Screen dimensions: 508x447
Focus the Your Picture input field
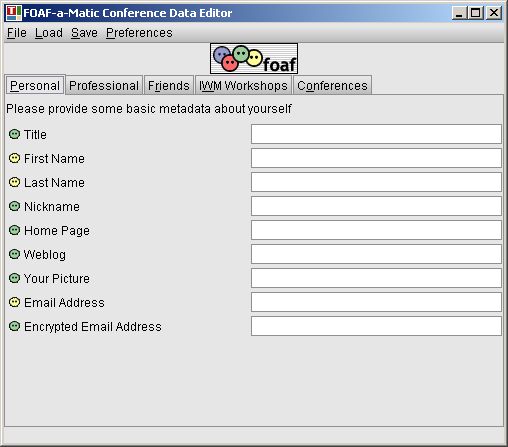click(376, 278)
